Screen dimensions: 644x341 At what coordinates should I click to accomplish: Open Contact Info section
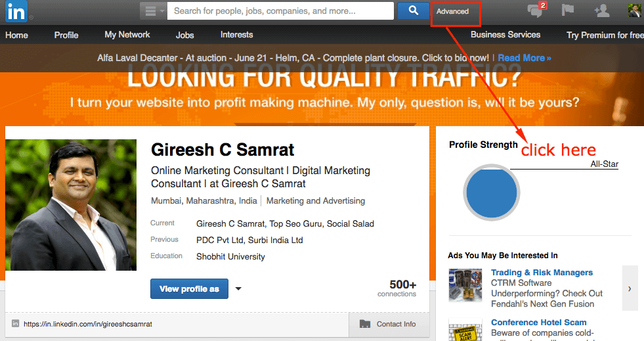click(389, 324)
